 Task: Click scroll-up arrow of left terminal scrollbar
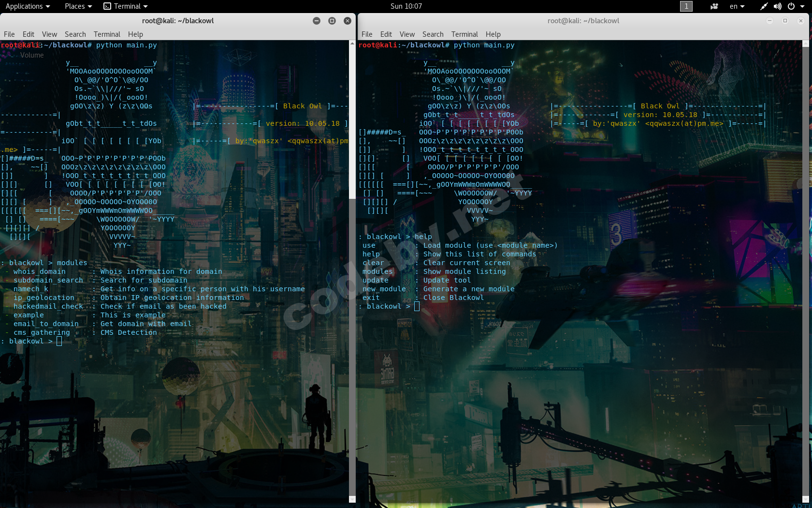352,44
